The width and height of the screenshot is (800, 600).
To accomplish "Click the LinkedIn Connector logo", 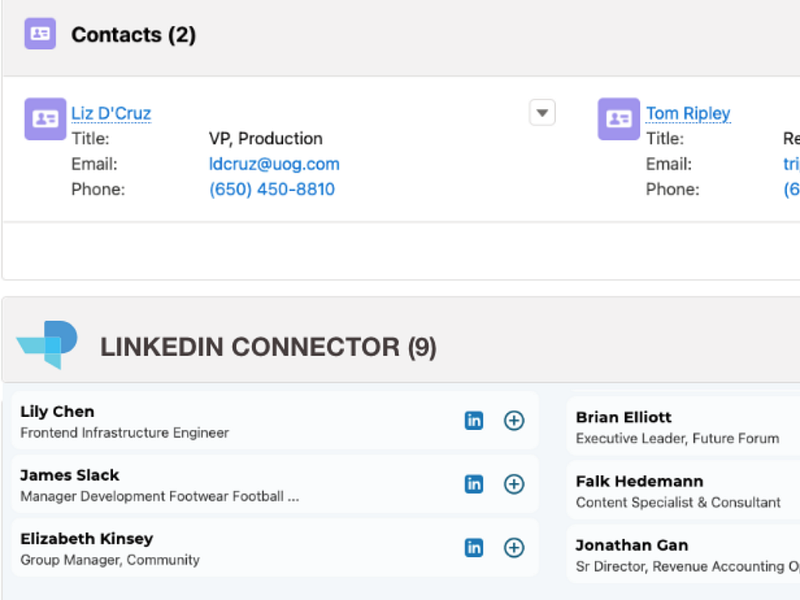I will [x=47, y=346].
